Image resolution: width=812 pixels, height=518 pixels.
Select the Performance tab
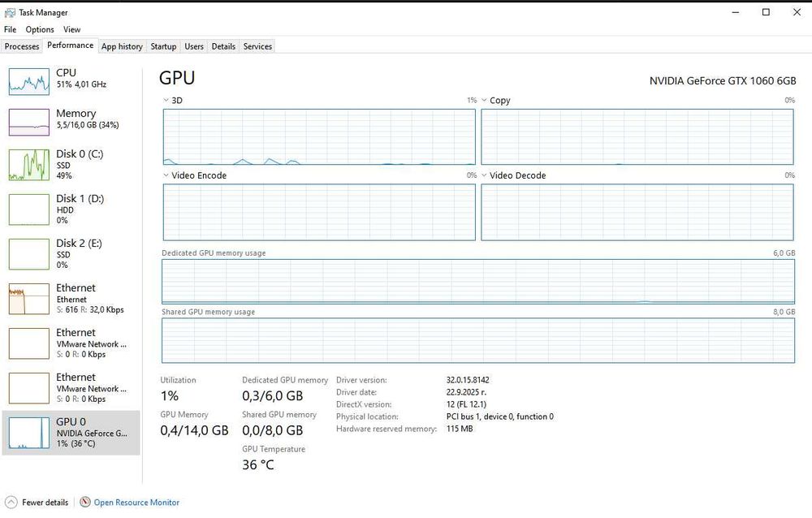(71, 45)
